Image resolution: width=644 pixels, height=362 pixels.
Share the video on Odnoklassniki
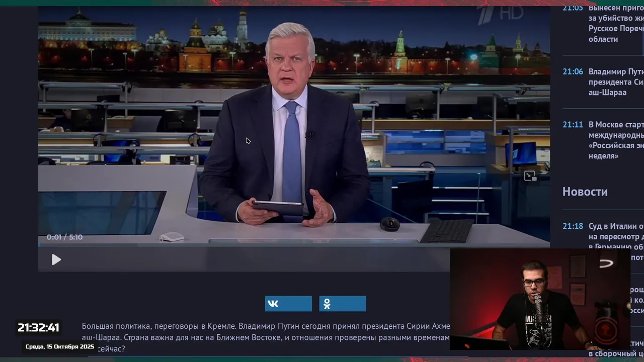pos(342,304)
